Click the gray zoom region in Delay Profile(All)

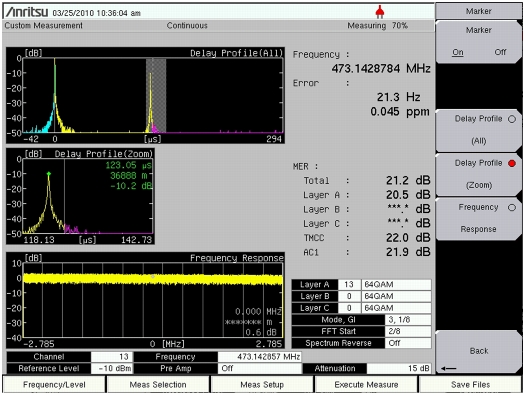156,96
